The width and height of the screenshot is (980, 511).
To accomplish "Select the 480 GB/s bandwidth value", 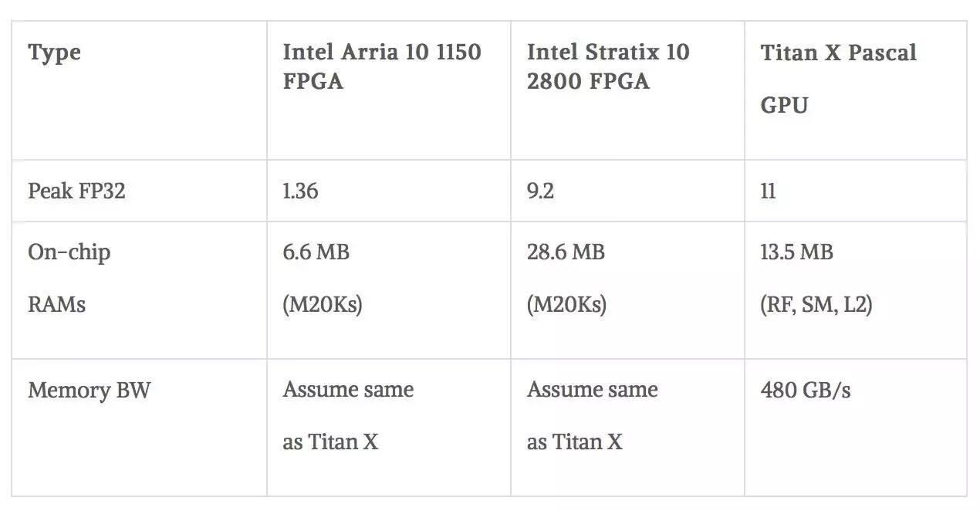I will click(806, 391).
